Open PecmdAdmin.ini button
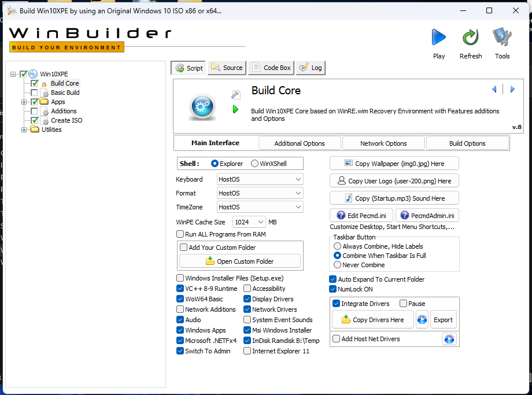This screenshot has width=532, height=395. pos(427,216)
